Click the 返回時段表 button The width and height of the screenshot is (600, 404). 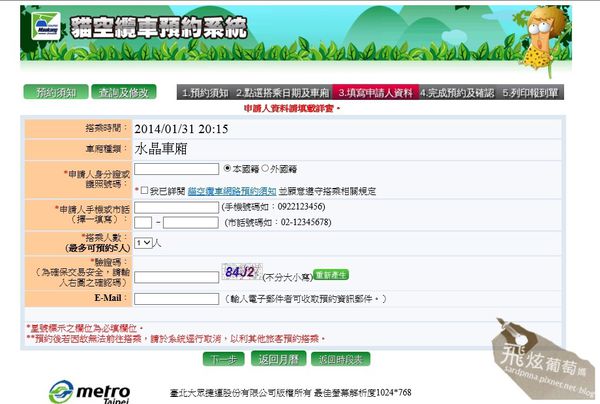[x=341, y=359]
